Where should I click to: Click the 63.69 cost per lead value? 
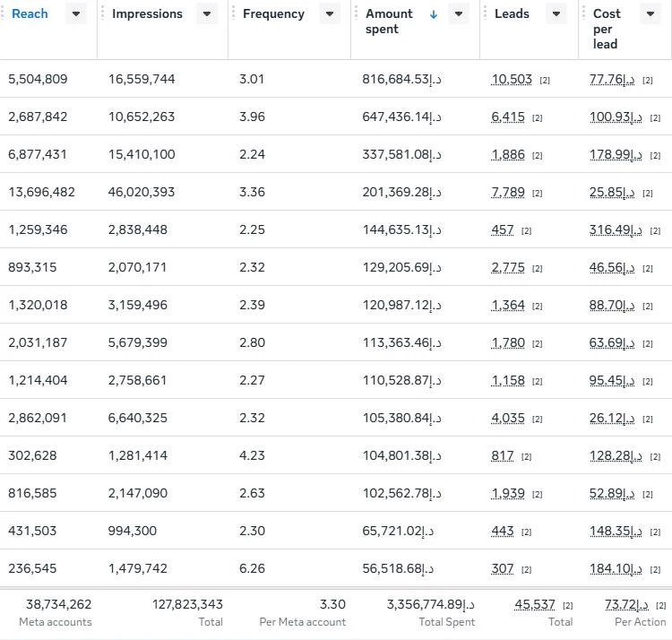[612, 343]
